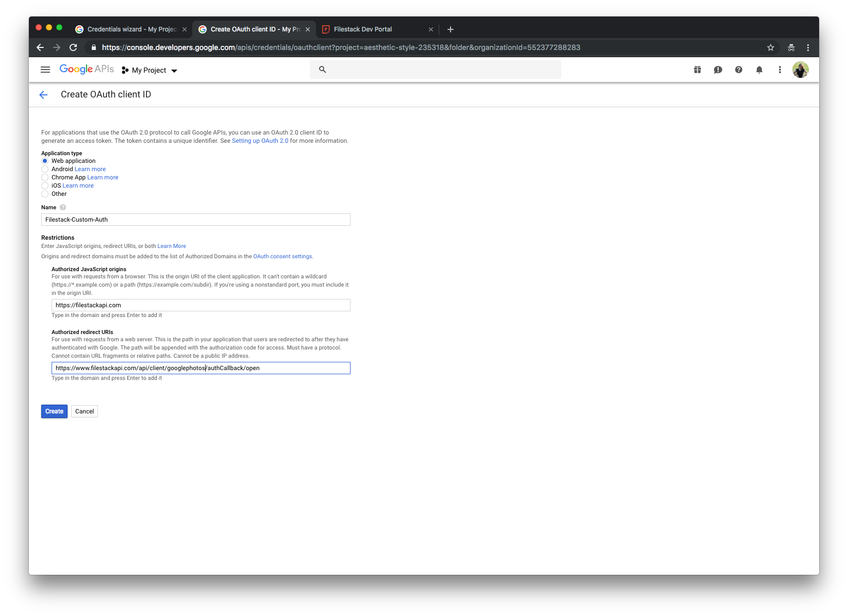The width and height of the screenshot is (848, 616).
Task: Click the Name field with Filestack-Custom-Auth
Action: tap(196, 220)
